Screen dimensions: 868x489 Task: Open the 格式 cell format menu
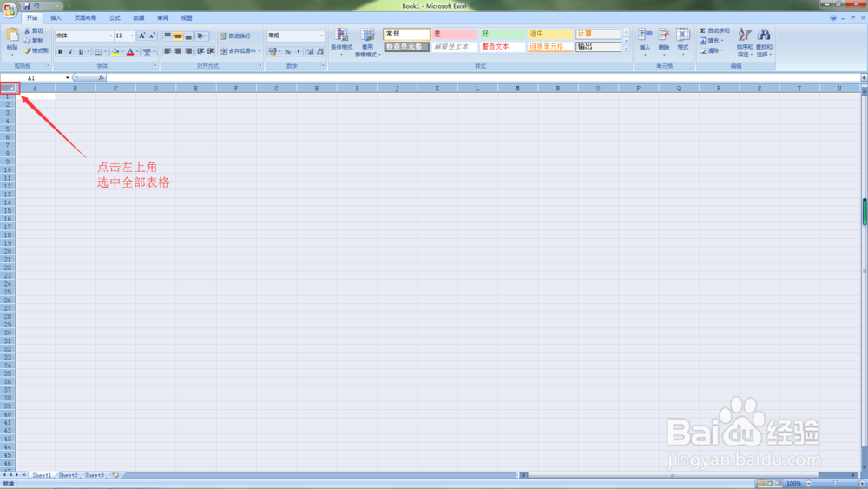click(683, 40)
